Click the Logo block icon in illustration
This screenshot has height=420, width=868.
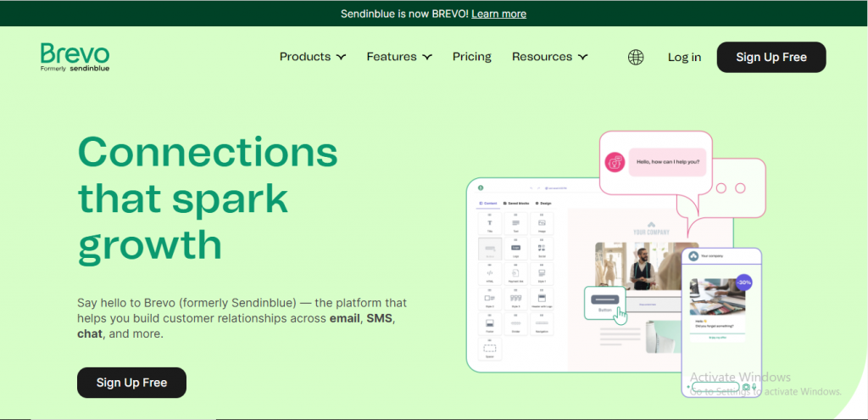[516, 249]
